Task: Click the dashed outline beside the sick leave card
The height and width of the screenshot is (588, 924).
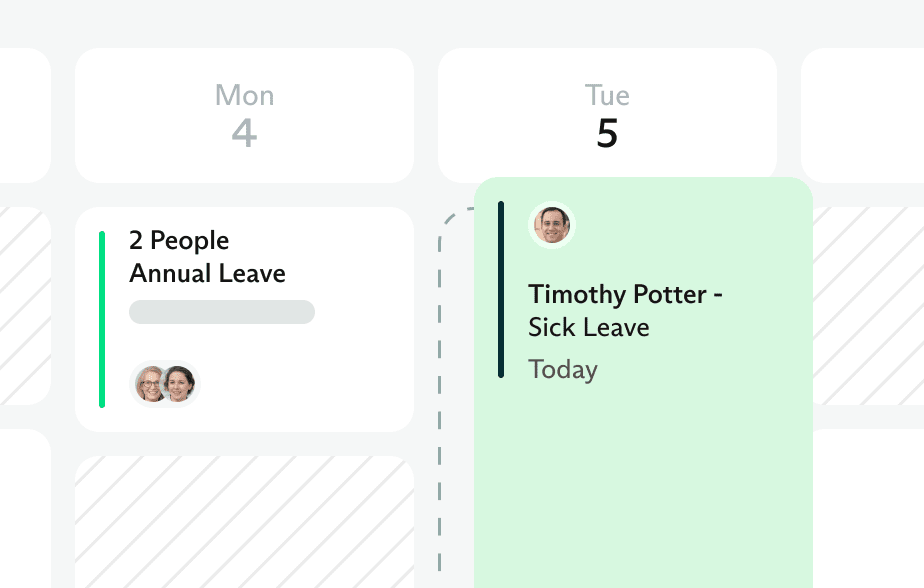Action: point(440,400)
